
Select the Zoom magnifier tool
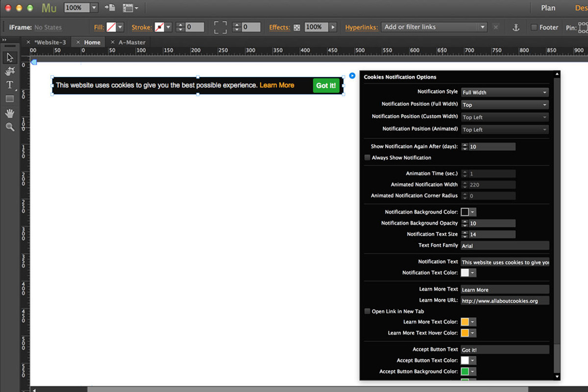tap(10, 127)
